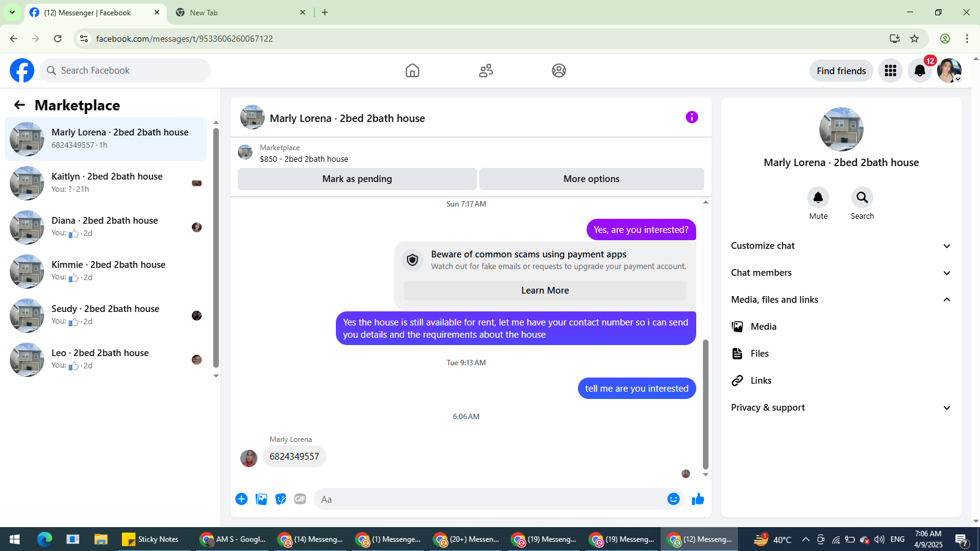Open the GIF picker icon
This screenshot has width=980, height=551.
(300, 499)
